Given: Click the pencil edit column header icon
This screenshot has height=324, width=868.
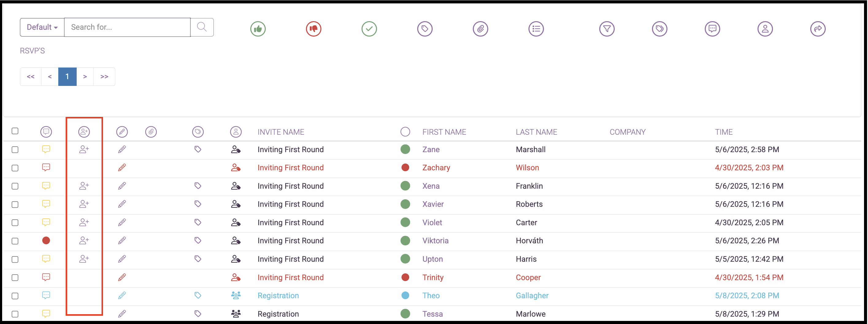Looking at the screenshot, I should tap(122, 132).
